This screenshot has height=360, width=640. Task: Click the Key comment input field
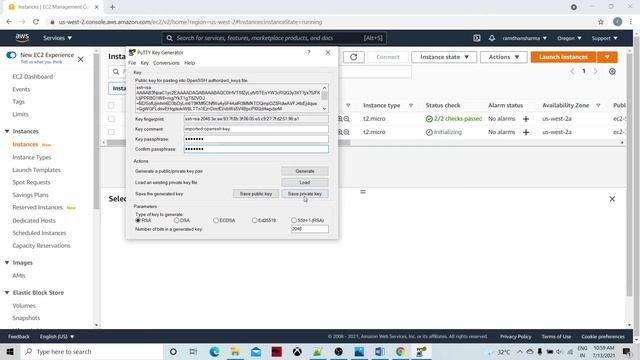(x=256, y=129)
